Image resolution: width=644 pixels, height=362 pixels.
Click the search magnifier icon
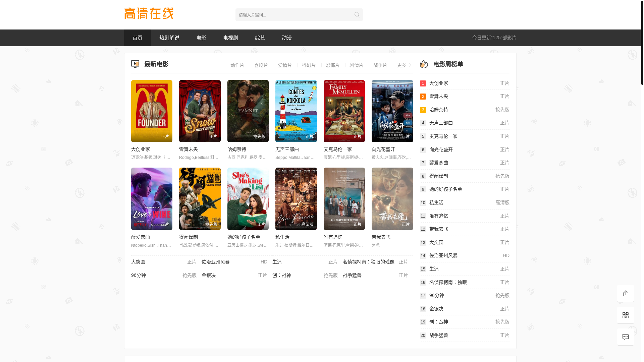[357, 15]
